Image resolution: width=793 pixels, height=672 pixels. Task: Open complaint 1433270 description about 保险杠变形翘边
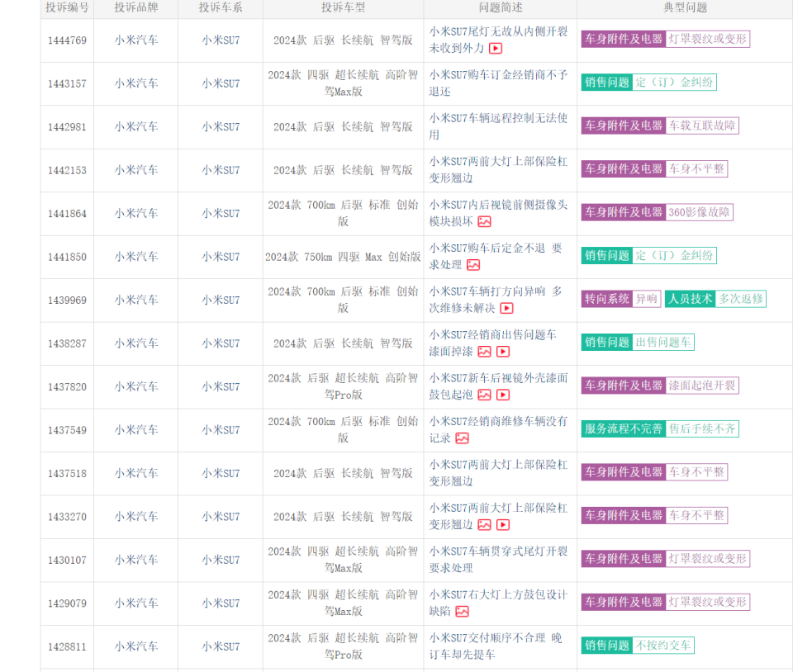pyautogui.click(x=498, y=516)
